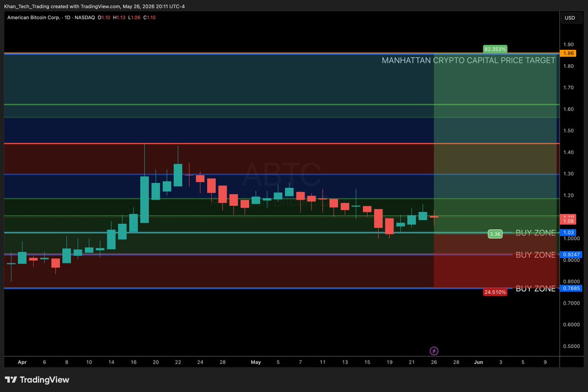
Task: Select the MANHATTAN CRYPTO CAPITAL PRICE TARGET label
Action: coord(468,60)
